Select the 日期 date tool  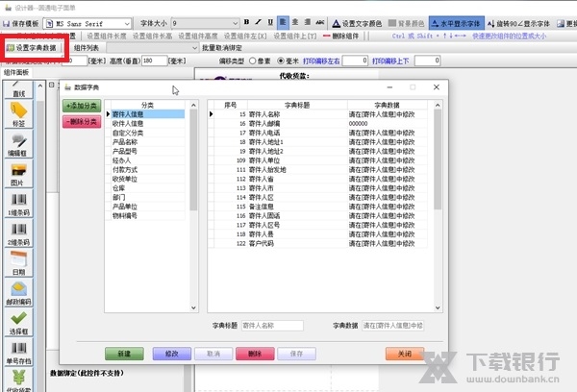(19, 263)
